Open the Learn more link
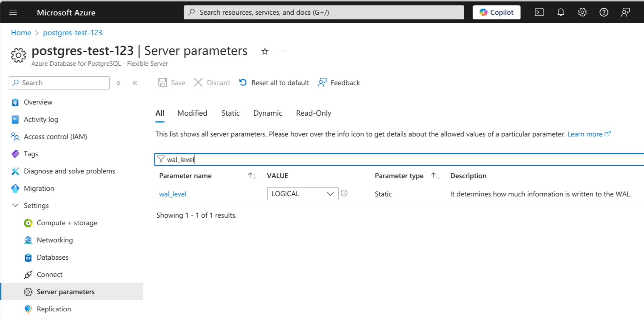This screenshot has width=644, height=320. [x=589, y=134]
